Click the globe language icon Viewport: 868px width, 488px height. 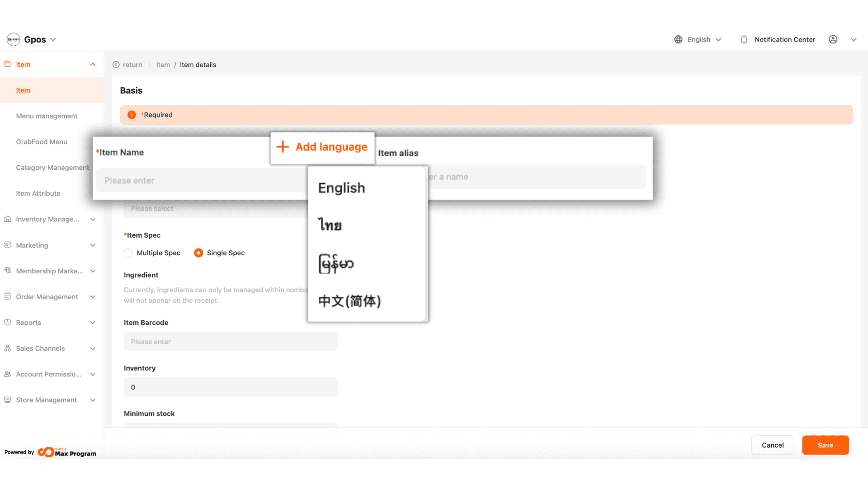coord(678,40)
